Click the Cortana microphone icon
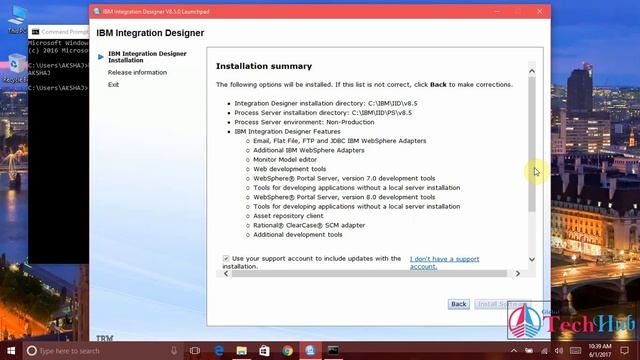 pyautogui.click(x=174, y=351)
